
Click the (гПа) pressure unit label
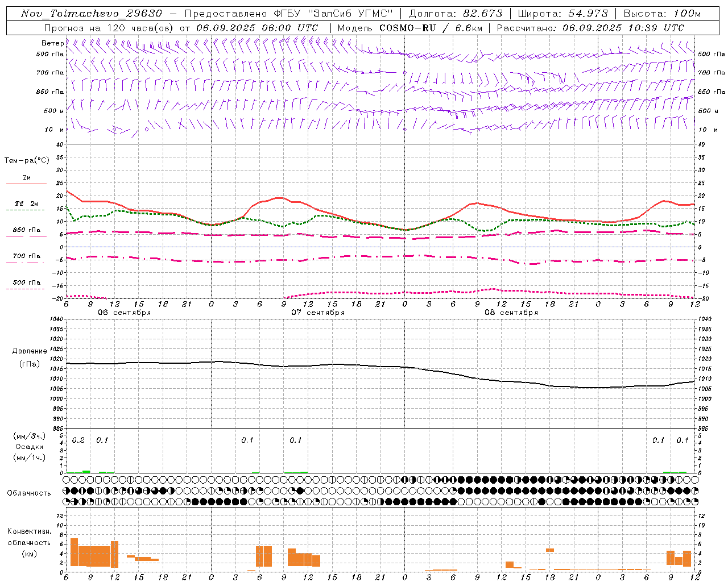pyautogui.click(x=30, y=364)
